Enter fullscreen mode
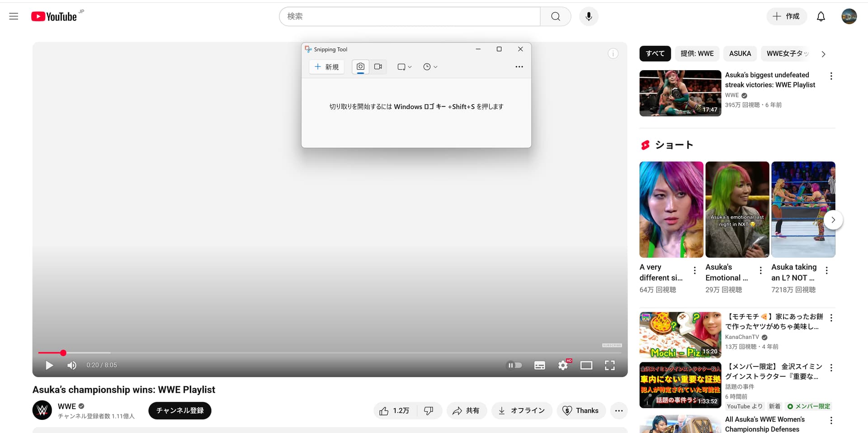The width and height of the screenshot is (868, 433). 610,365
